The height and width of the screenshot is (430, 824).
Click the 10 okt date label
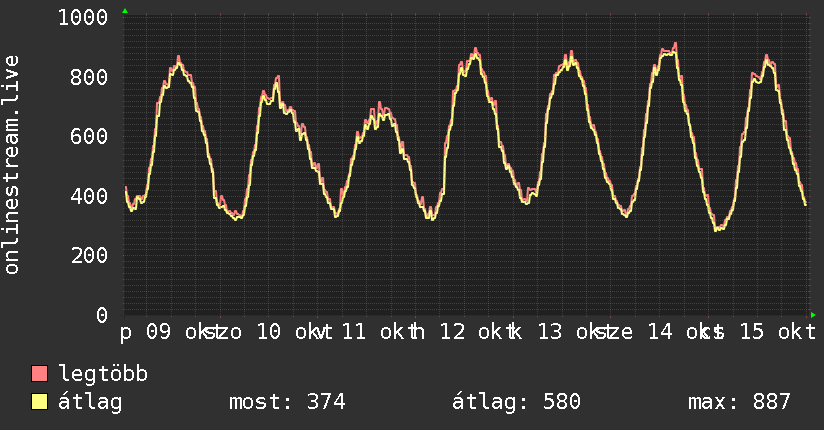(288, 332)
